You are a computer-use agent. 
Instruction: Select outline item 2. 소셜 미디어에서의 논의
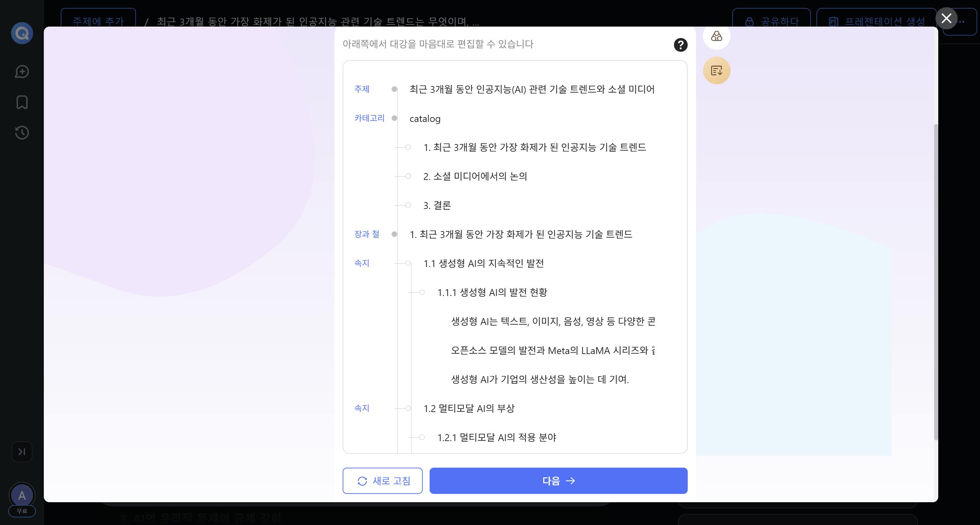[x=475, y=176]
